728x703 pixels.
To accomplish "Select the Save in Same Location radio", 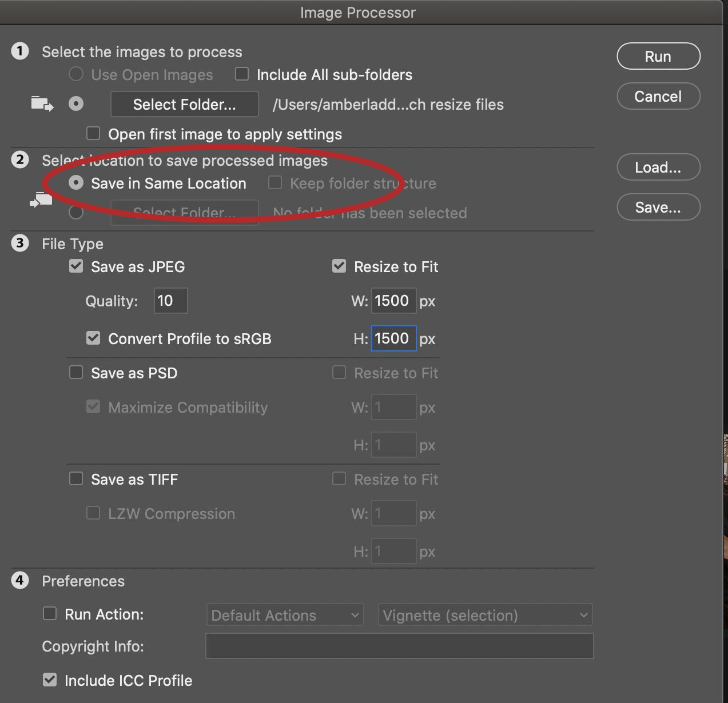I will [76, 183].
